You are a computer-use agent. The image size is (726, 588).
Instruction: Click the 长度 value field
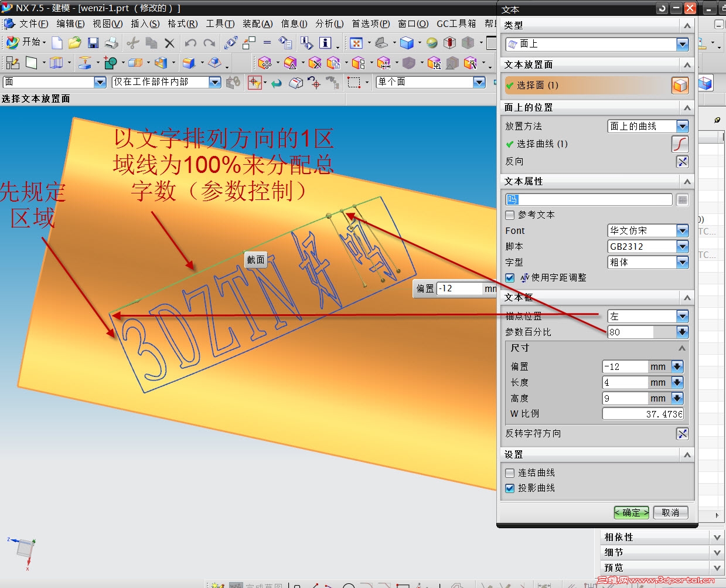tap(625, 382)
